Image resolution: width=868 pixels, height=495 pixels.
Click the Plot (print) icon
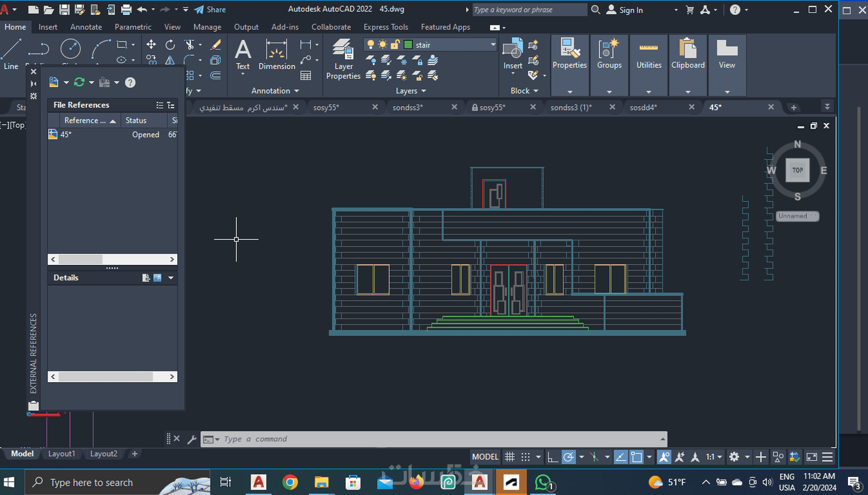[x=126, y=9]
